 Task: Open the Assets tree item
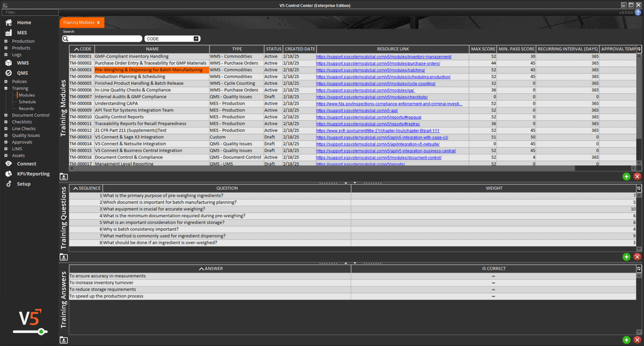point(18,155)
